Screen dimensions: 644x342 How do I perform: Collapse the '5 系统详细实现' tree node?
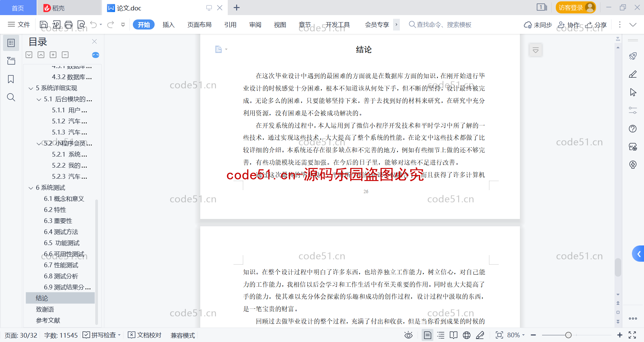coord(31,89)
